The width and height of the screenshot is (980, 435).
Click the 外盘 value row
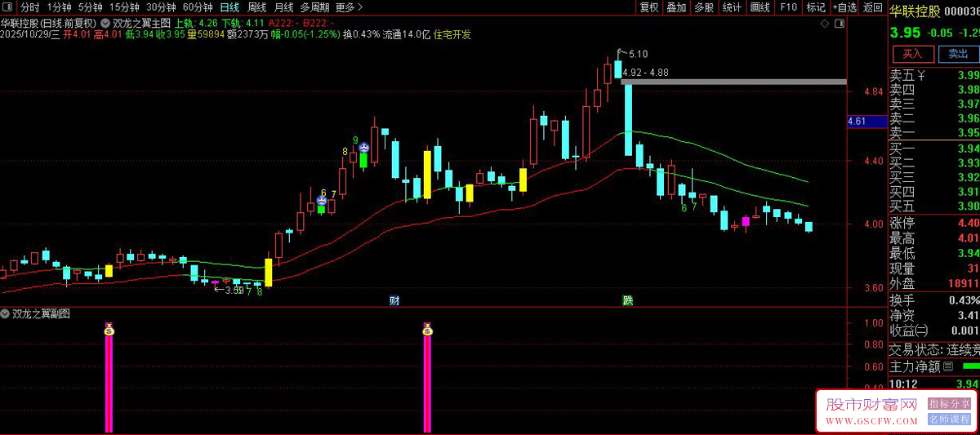pos(934,283)
